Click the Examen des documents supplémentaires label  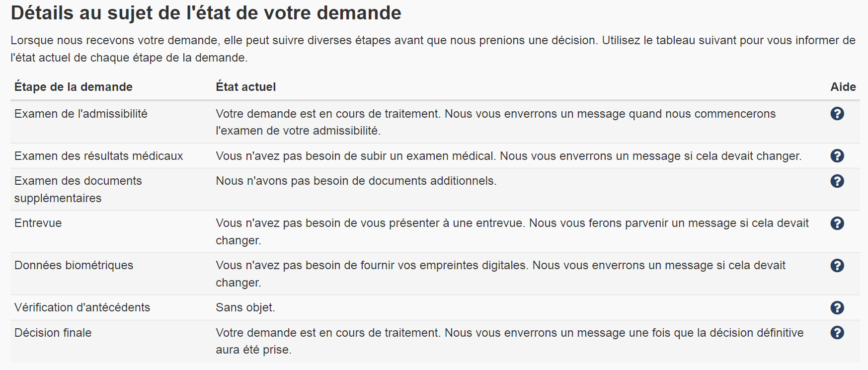pyautogui.click(x=78, y=189)
